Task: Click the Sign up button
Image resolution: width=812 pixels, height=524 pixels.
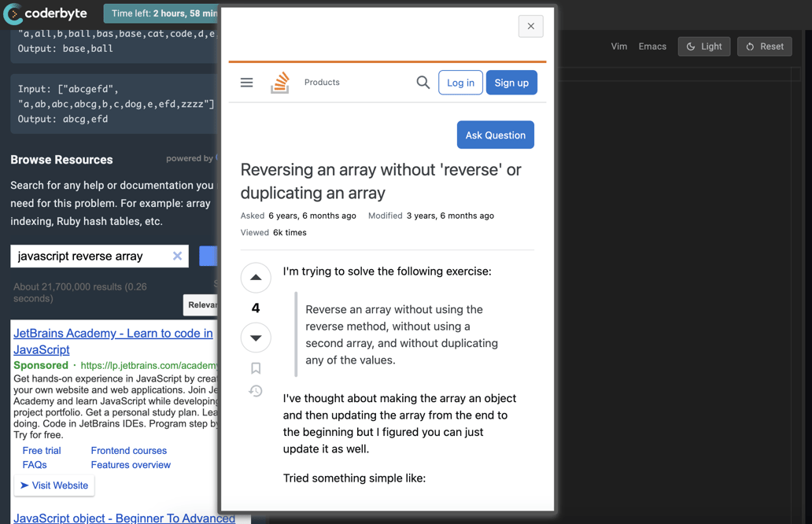Action: pos(511,83)
